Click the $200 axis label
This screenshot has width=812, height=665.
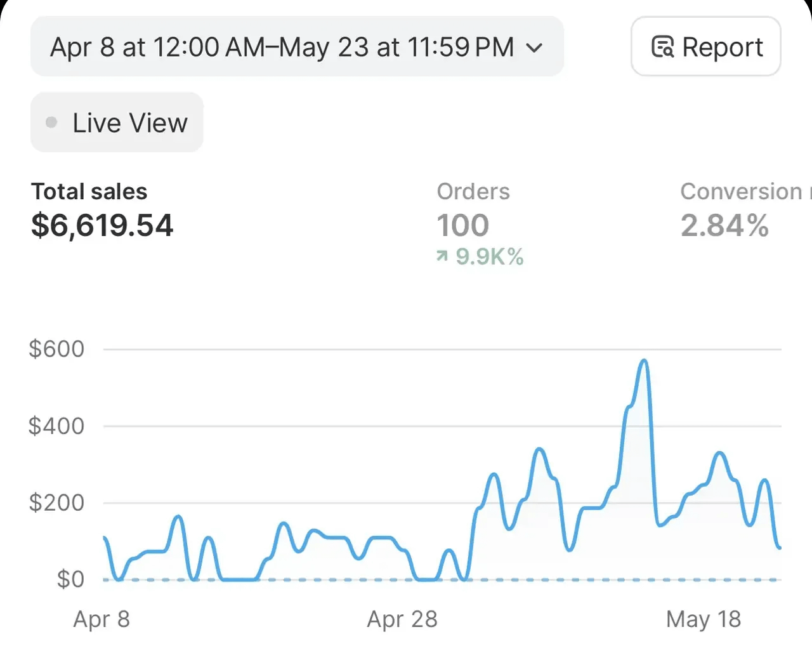click(x=56, y=503)
